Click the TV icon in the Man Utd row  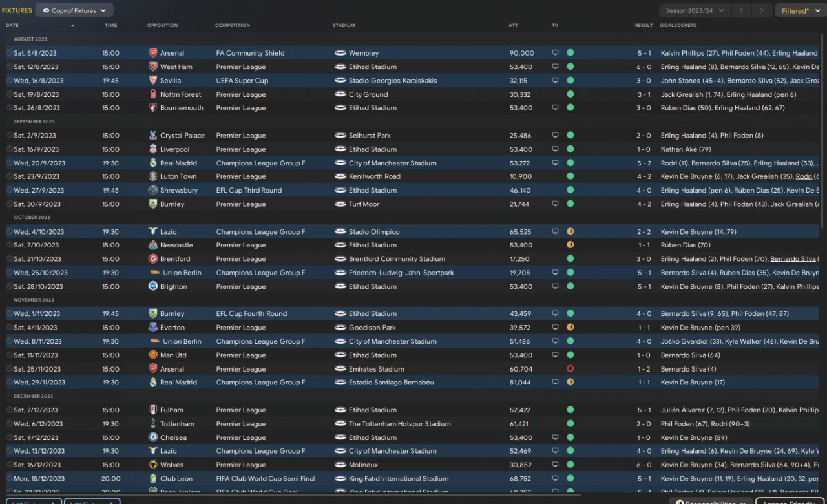555,355
